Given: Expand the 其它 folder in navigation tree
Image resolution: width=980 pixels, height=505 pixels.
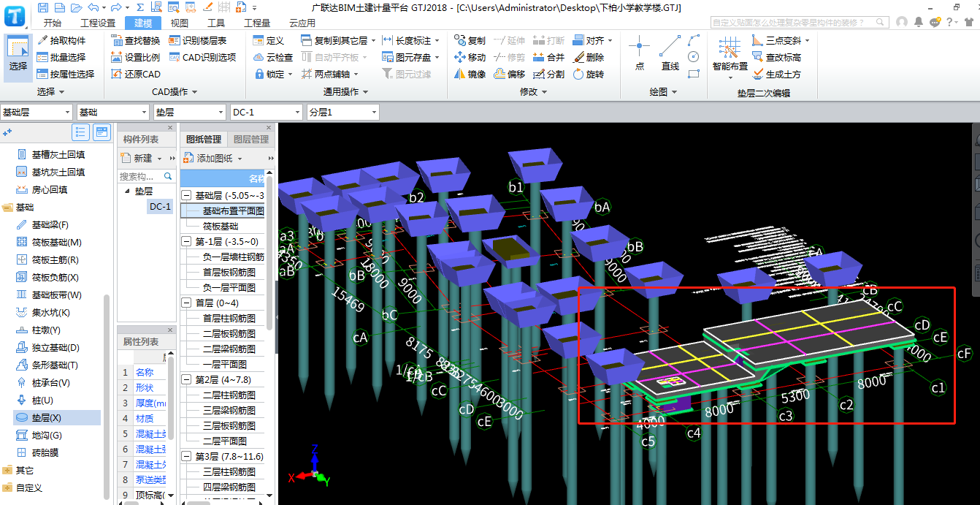Looking at the screenshot, I should pyautogui.click(x=7, y=470).
